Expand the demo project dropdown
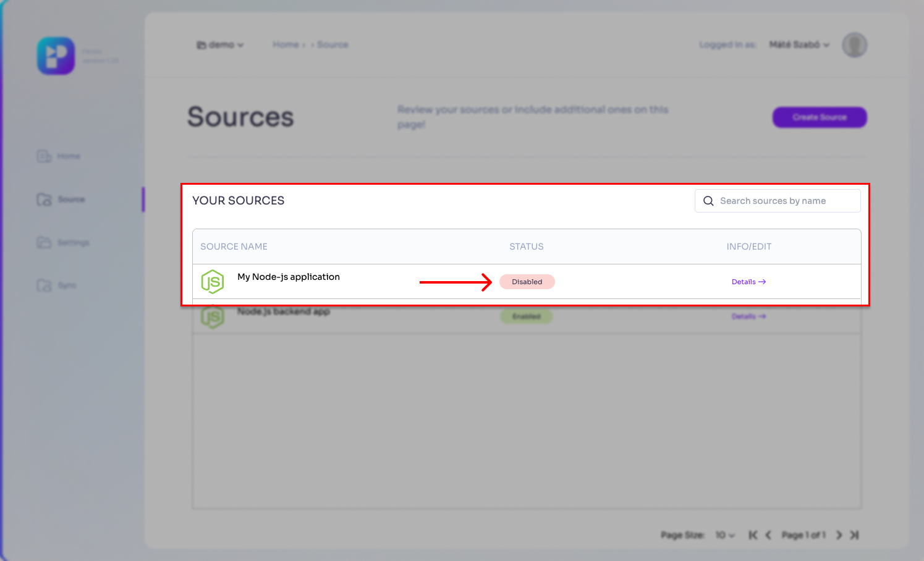 [221, 45]
